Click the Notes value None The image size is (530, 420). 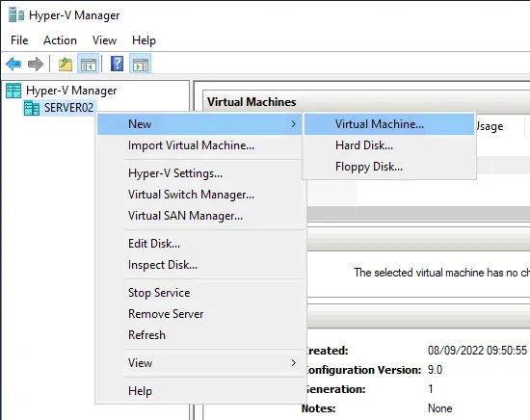(440, 408)
